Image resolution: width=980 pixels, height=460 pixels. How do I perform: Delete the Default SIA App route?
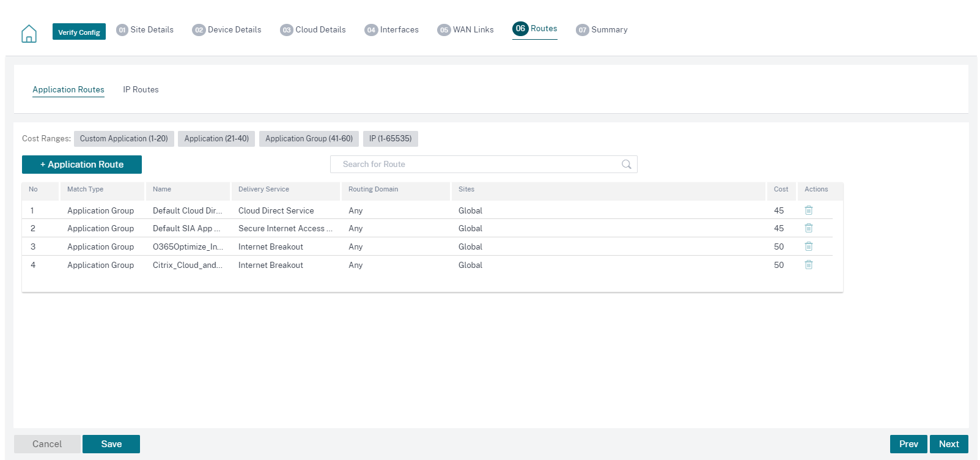click(808, 228)
